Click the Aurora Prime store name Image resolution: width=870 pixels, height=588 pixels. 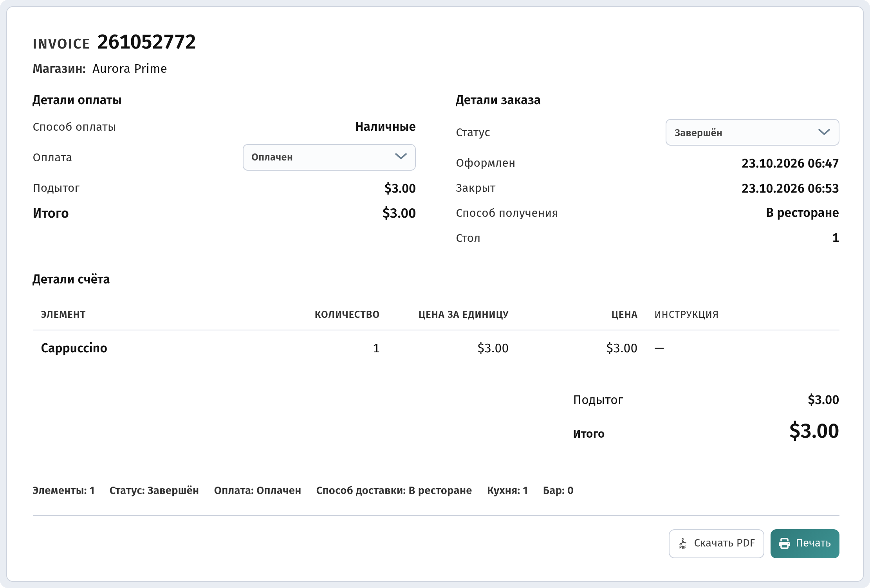130,69
